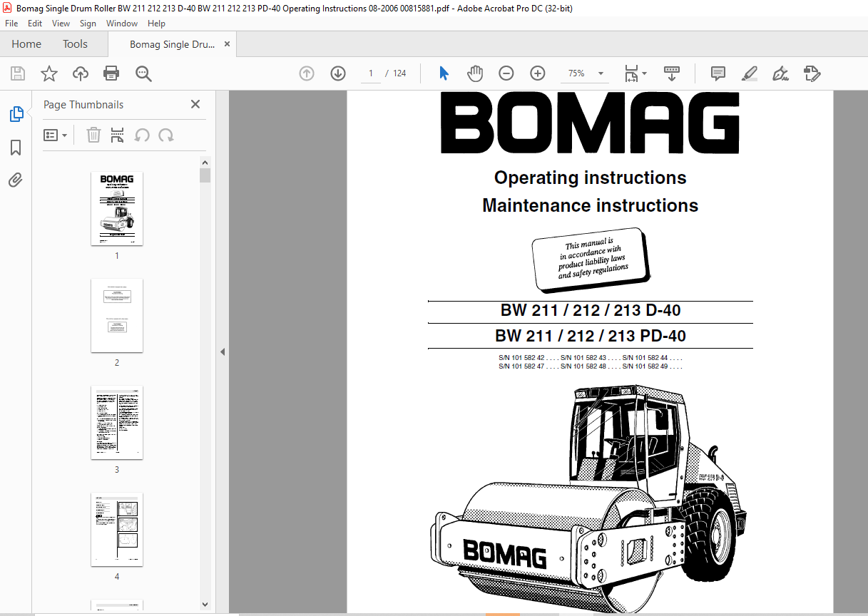This screenshot has width=868, height=616.
Task: Click the "124" total pages text
Action: tap(399, 73)
